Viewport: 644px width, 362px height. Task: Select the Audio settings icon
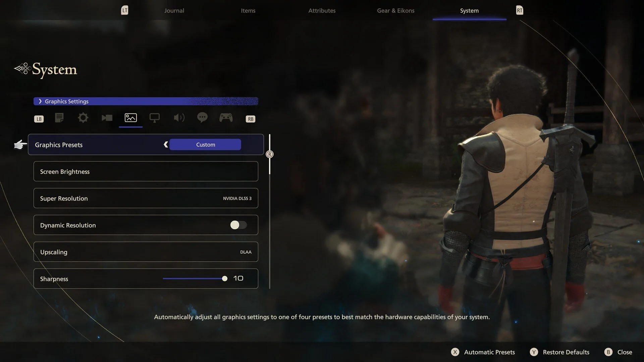pos(178,118)
